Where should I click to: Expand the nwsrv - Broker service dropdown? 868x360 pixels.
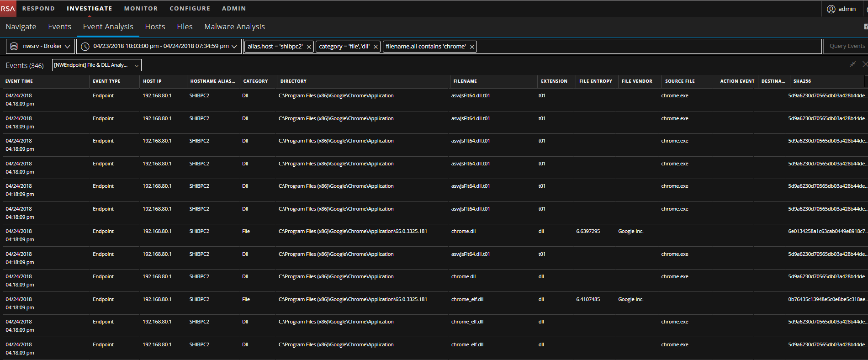(x=68, y=46)
